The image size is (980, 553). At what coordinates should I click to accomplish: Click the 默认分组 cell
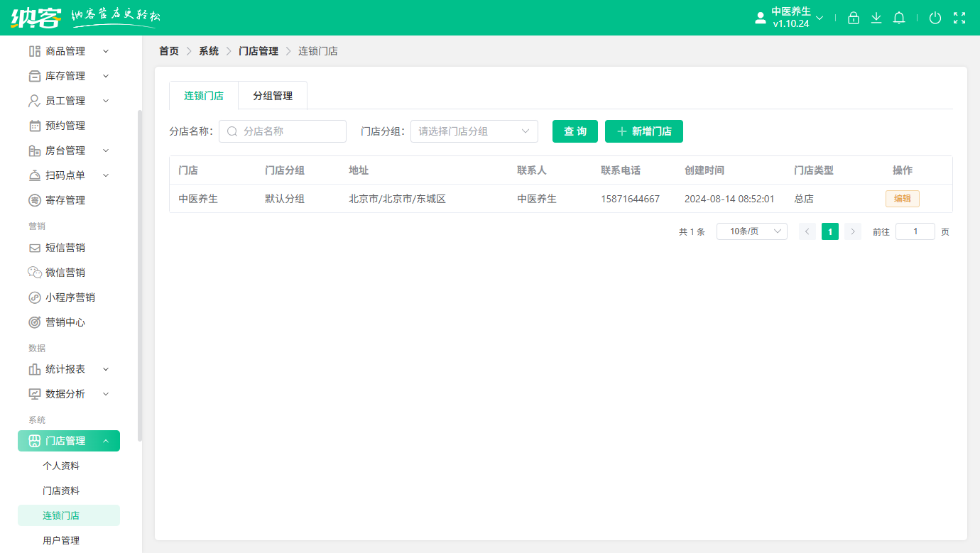[285, 199]
